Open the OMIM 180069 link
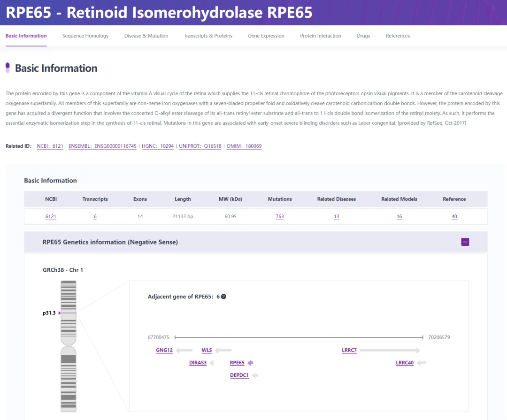The height and width of the screenshot is (420, 507). 244,146
